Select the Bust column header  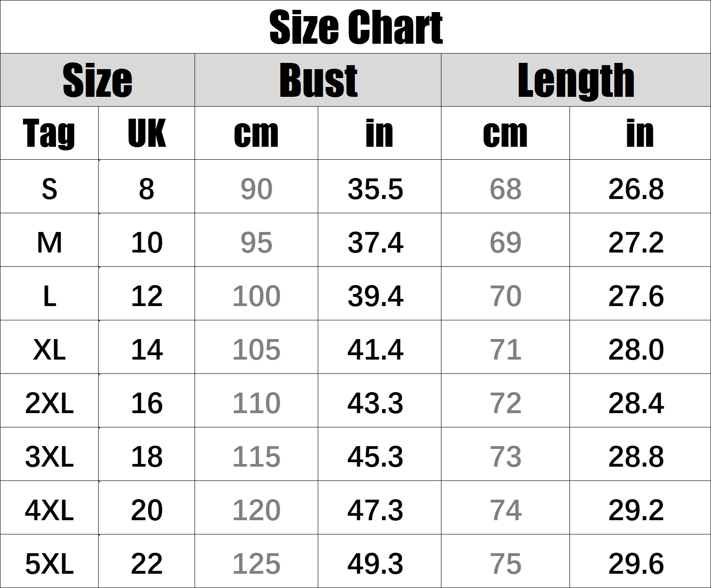point(318,80)
